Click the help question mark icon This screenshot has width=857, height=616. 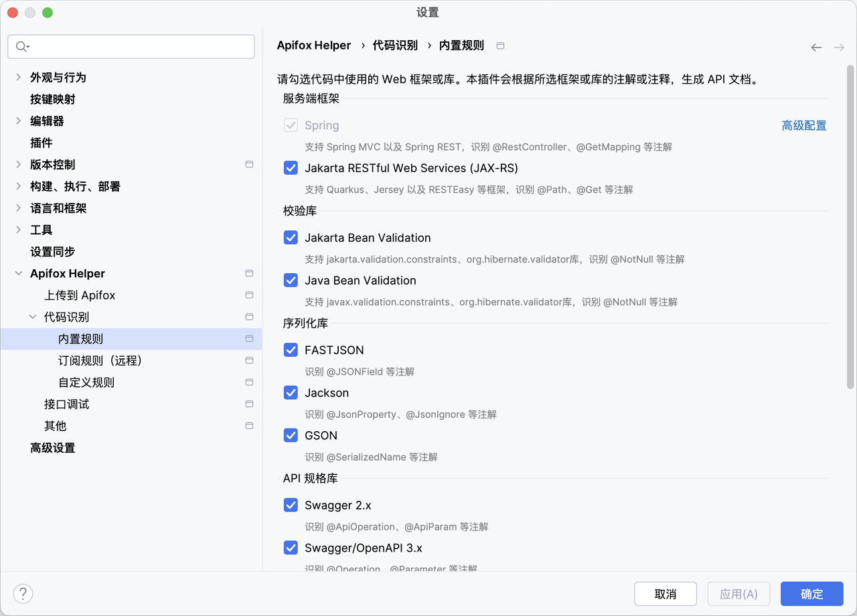(23, 593)
